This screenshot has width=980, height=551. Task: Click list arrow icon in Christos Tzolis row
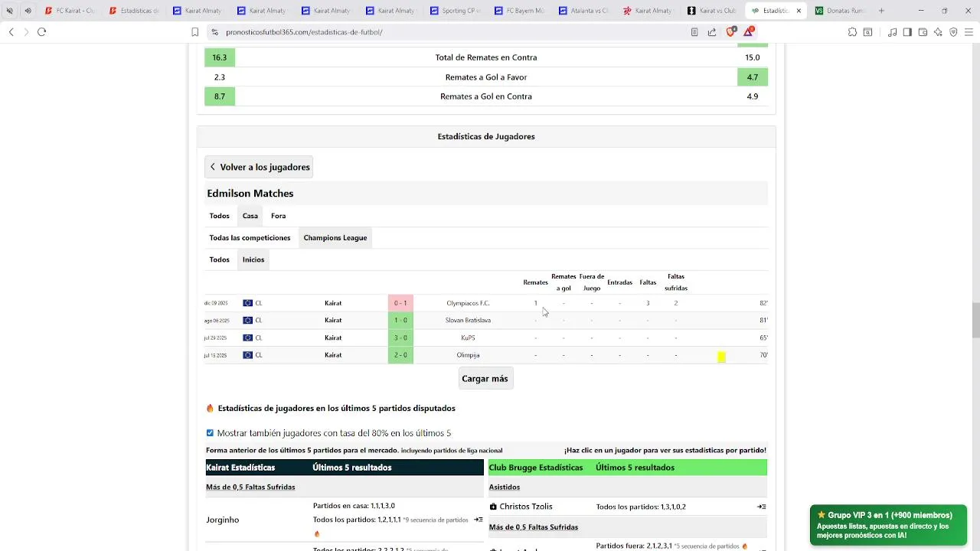click(x=762, y=507)
